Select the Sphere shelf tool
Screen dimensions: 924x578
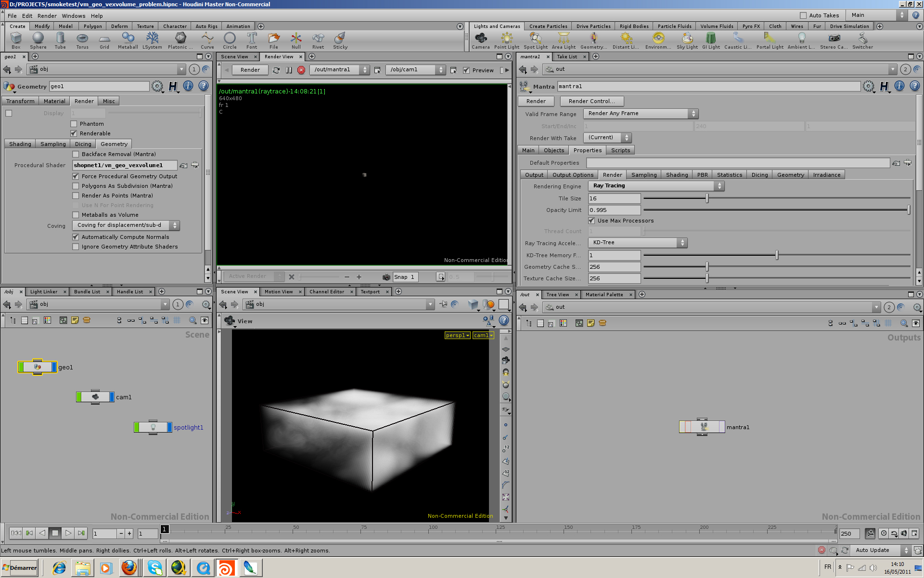[38, 40]
